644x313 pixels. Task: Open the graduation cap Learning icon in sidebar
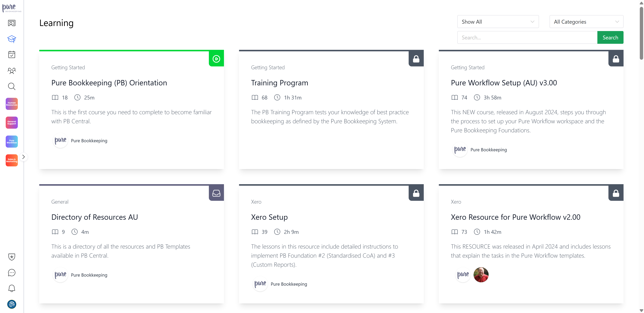pos(12,39)
